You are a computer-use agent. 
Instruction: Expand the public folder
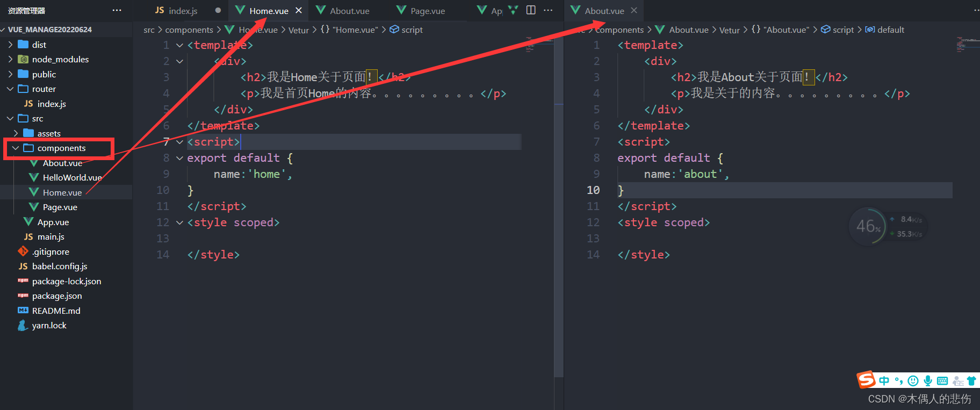click(11, 74)
